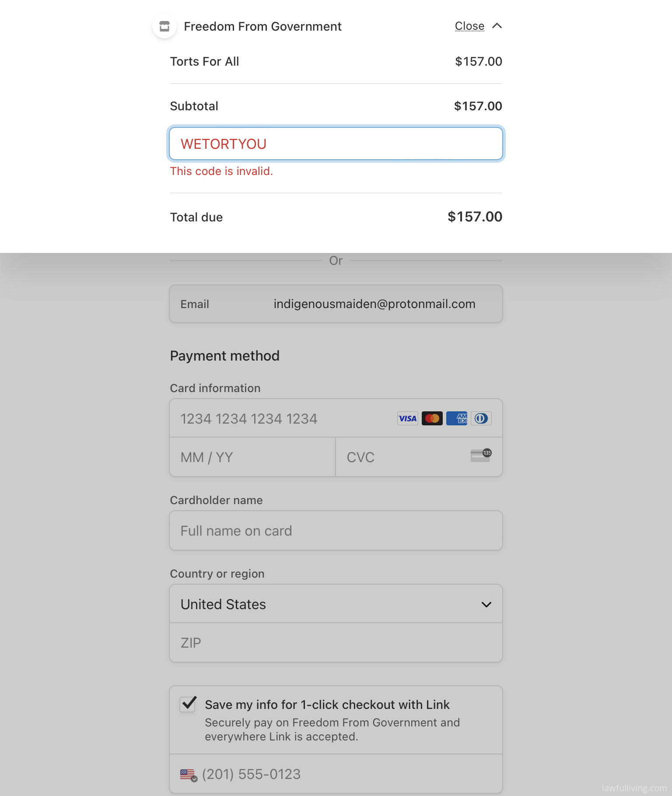Click the Visa card logo
This screenshot has width=672, height=796.
[x=407, y=418]
